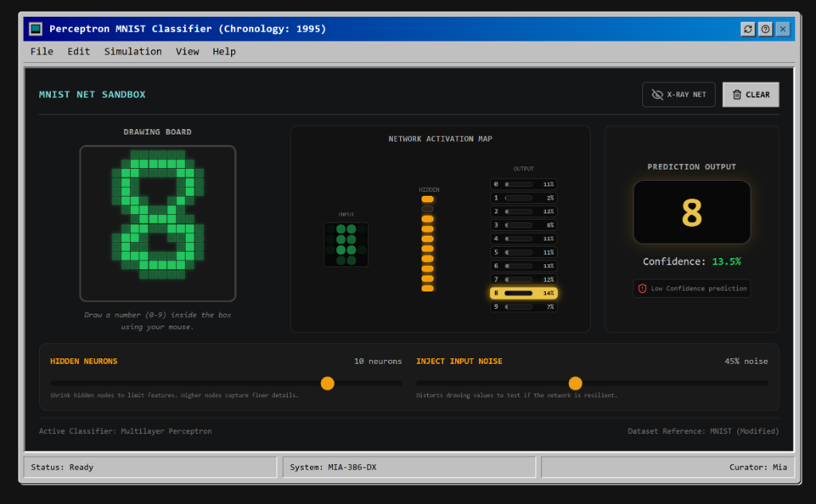Click the Inject Input Noise slider handle
The height and width of the screenshot is (504, 816).
pyautogui.click(x=575, y=383)
